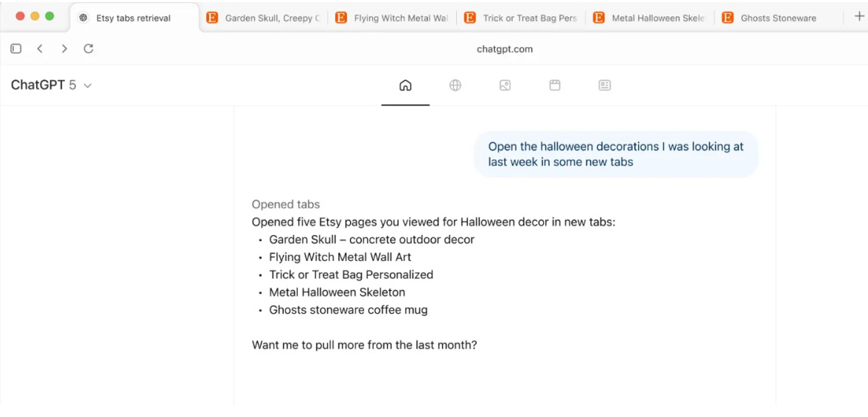868x417 pixels.
Task: Open a new tab with plus icon
Action: [860, 17]
